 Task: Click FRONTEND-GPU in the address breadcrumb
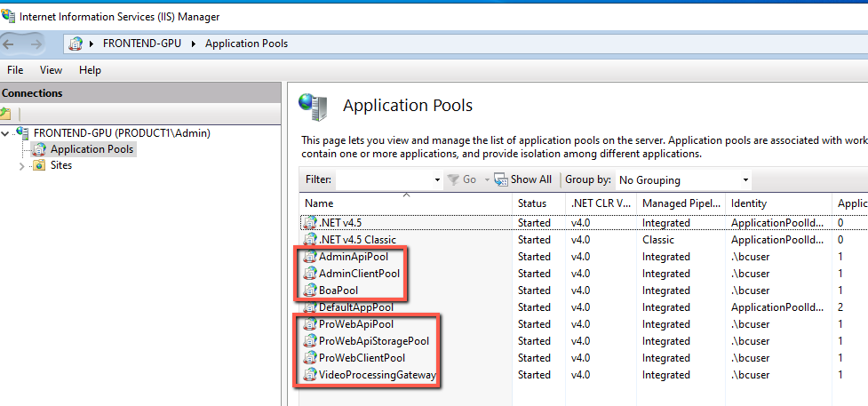pos(142,44)
